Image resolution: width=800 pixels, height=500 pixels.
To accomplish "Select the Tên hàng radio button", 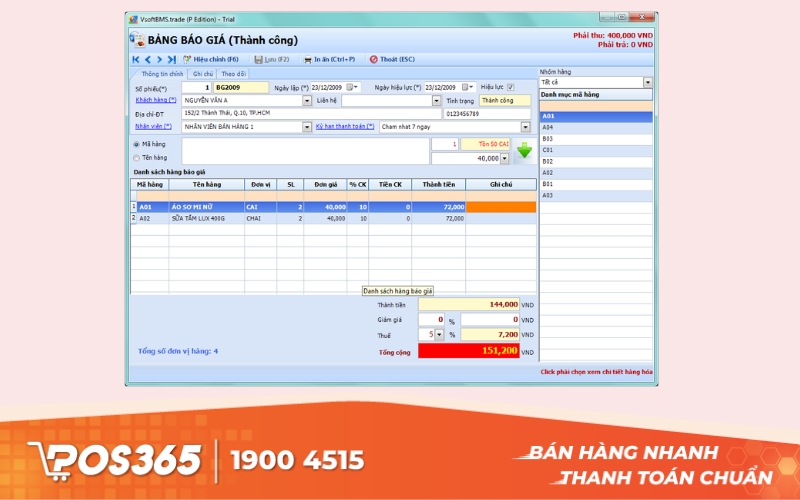I will click(136, 158).
